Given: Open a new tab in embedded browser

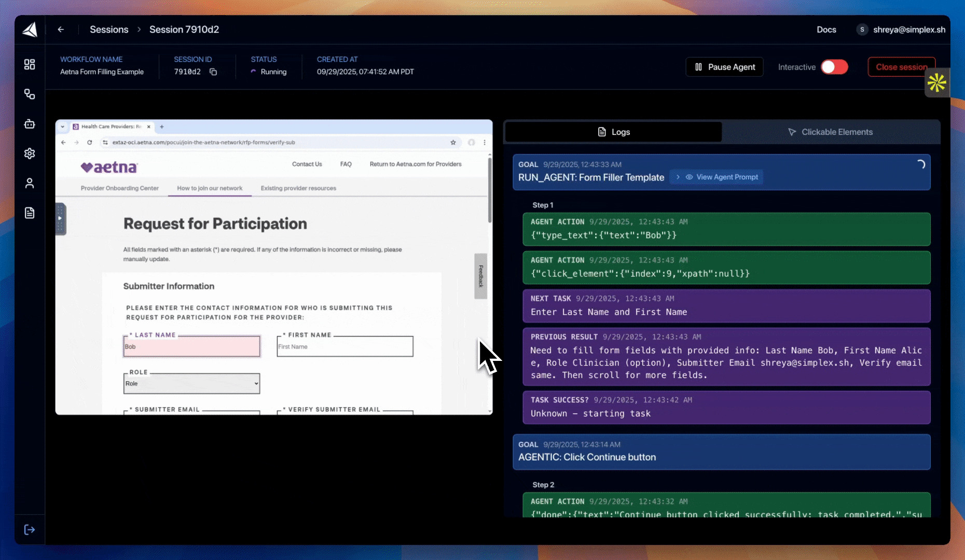Looking at the screenshot, I should pyautogui.click(x=162, y=127).
